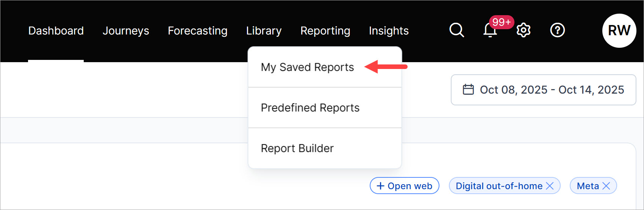The height and width of the screenshot is (210, 644).
Task: Select My Saved Reports from dropdown
Action: tap(307, 67)
